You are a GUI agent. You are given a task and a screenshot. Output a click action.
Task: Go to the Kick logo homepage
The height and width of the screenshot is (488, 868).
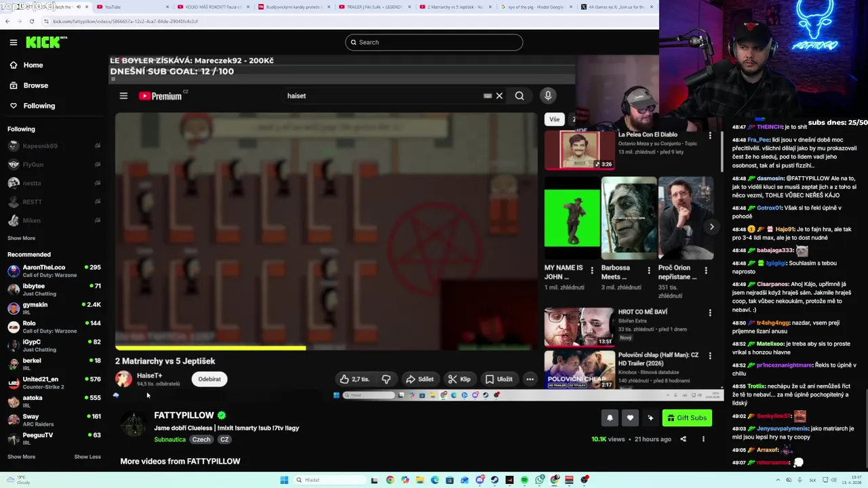coord(46,42)
